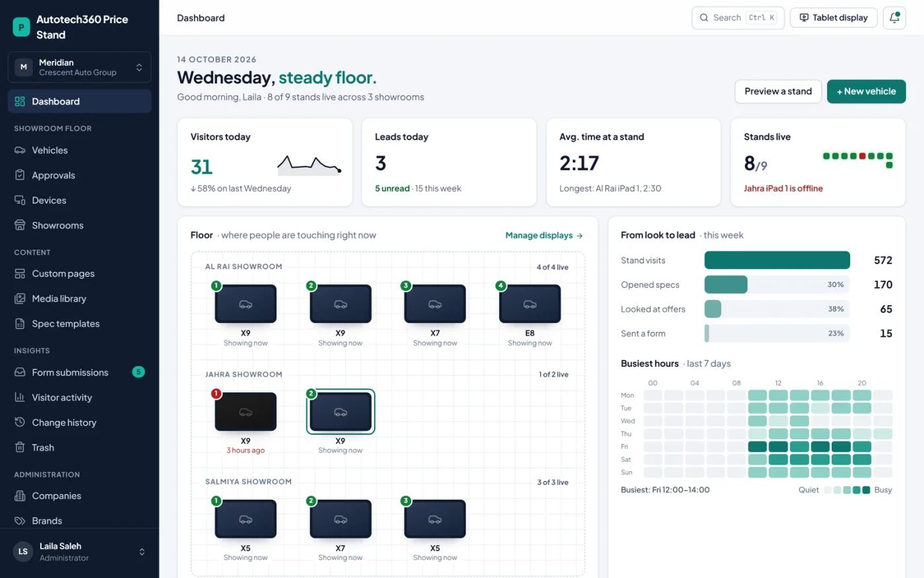924x578 pixels.
Task: Click the red offline stand status dot
Action: coord(863,157)
